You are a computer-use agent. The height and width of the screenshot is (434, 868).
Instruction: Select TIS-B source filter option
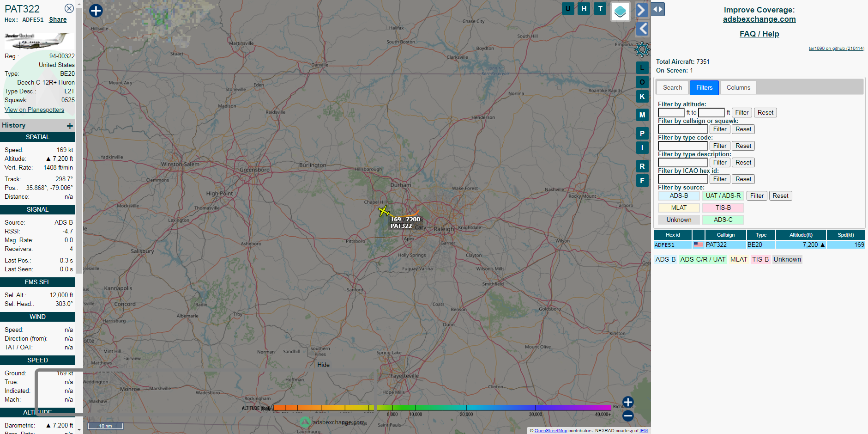point(723,208)
